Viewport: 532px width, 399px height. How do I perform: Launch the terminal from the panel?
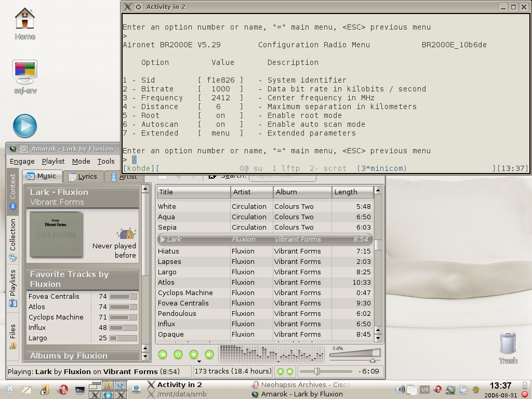(x=80, y=390)
